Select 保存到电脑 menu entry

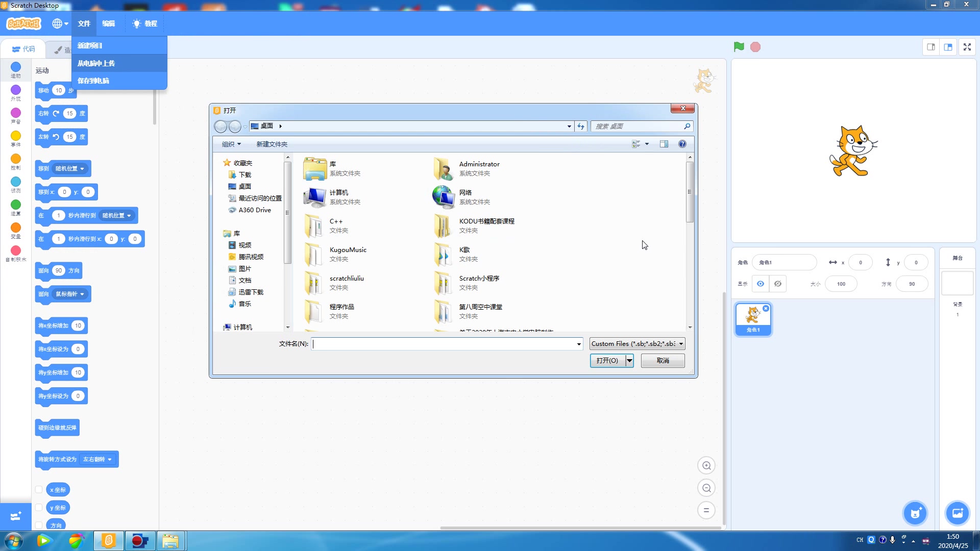point(119,81)
